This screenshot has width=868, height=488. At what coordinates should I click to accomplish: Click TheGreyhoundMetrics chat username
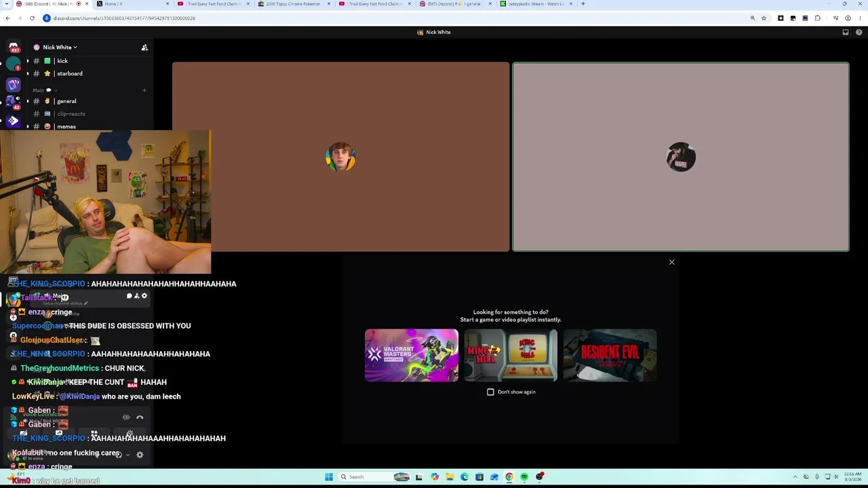pos(60,368)
